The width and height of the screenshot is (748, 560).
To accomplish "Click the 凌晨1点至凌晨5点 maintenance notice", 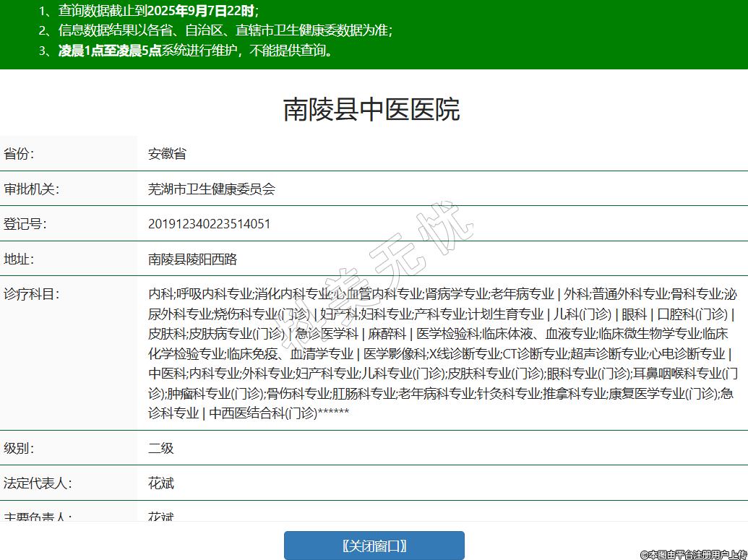I will [x=186, y=51].
